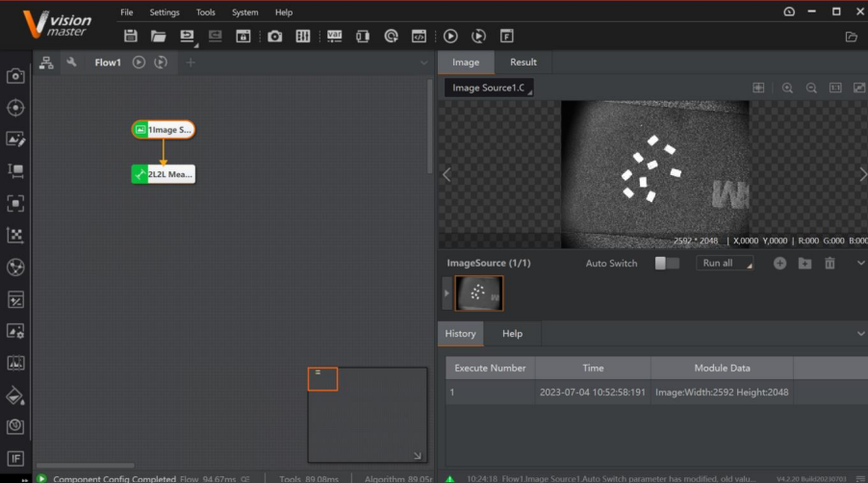Open the global variable (var) icon
The height and width of the screenshot is (483, 868).
pos(334,36)
